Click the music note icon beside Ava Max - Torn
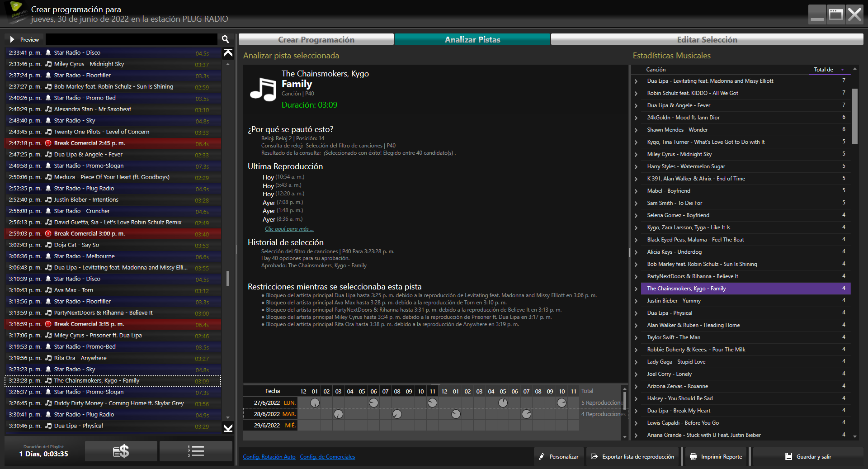 tap(48, 290)
